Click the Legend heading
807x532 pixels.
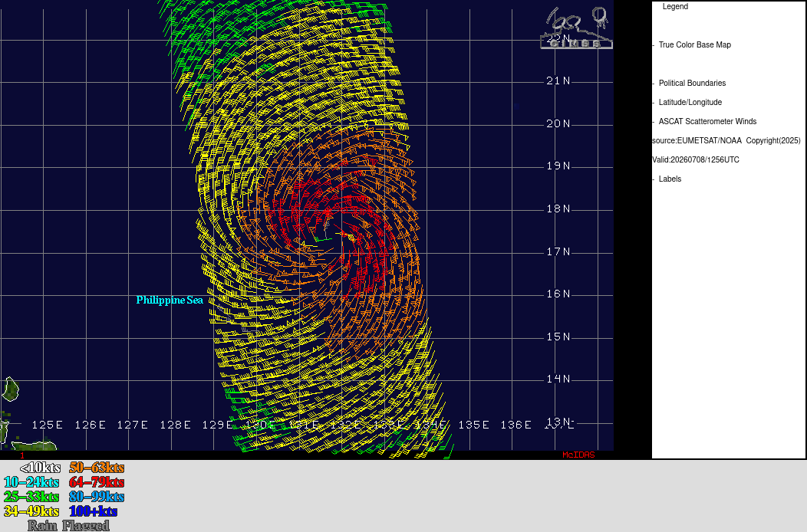pos(675,7)
